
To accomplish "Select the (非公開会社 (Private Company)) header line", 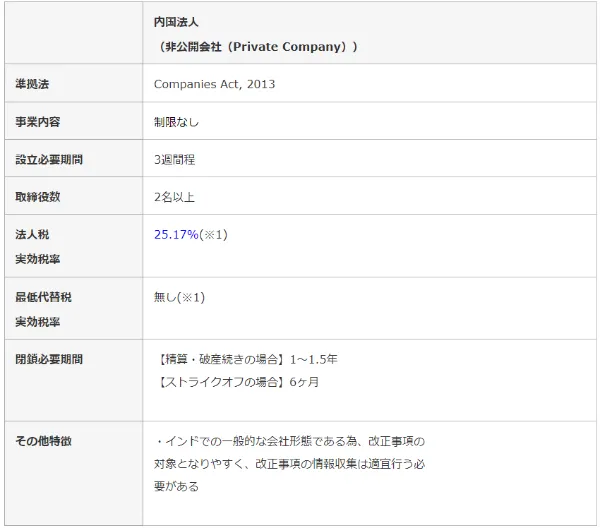I will pos(256,47).
